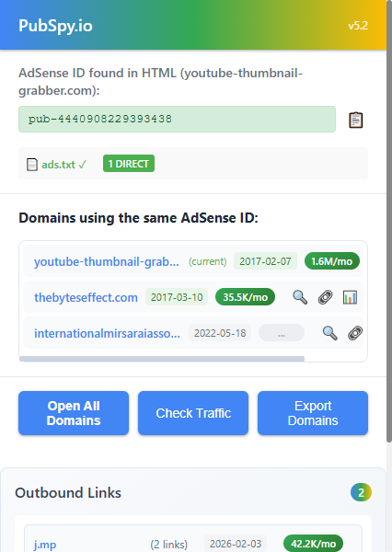
Task: Click date 2017-03-10
Action: click(177, 297)
